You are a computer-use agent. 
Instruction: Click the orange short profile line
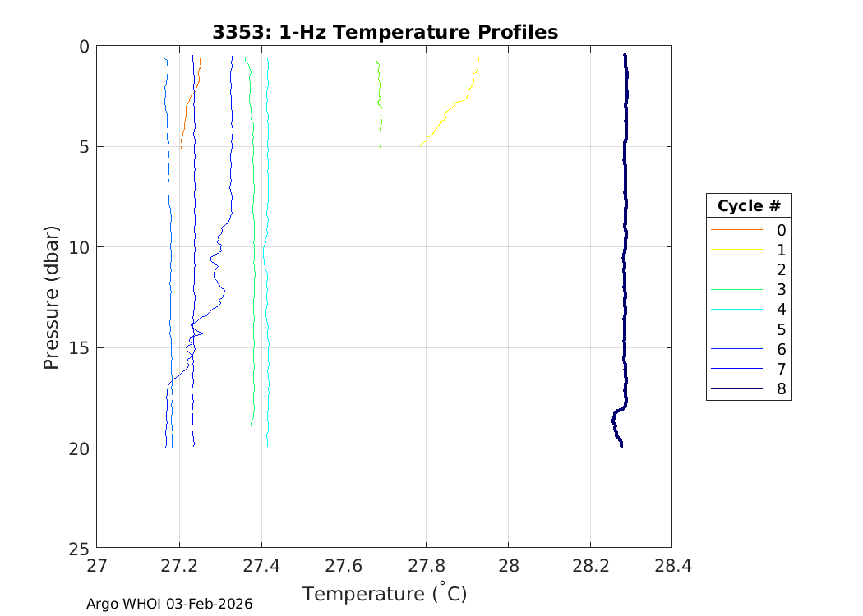click(x=186, y=115)
